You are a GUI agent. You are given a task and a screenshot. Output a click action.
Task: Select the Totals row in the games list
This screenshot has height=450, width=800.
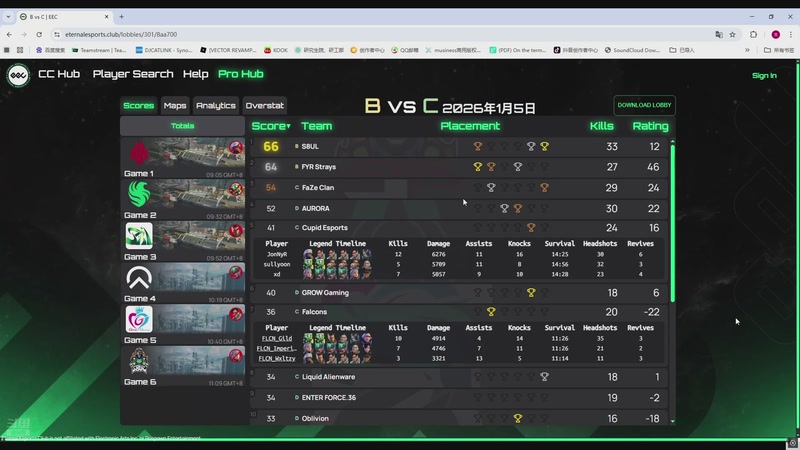(x=182, y=126)
